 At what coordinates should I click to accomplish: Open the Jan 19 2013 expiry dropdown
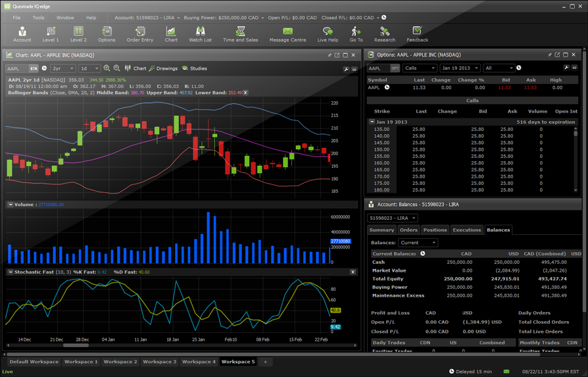point(460,68)
